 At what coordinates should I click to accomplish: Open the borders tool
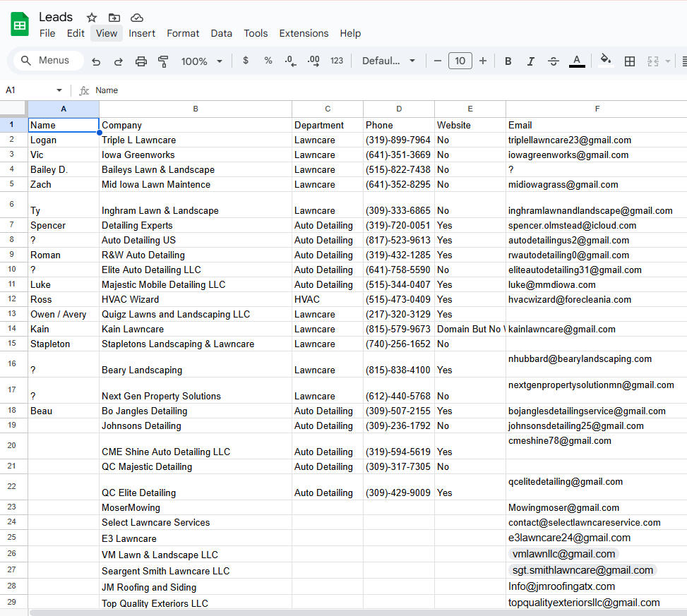point(630,61)
